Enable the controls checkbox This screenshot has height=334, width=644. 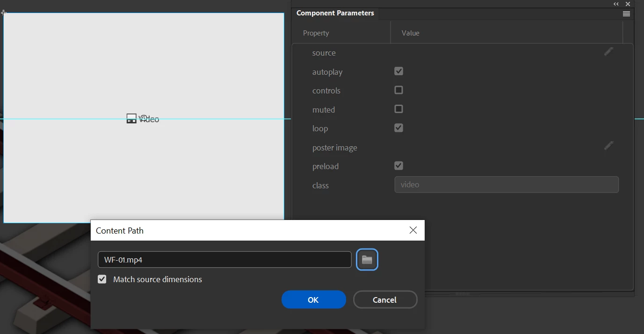pos(398,90)
